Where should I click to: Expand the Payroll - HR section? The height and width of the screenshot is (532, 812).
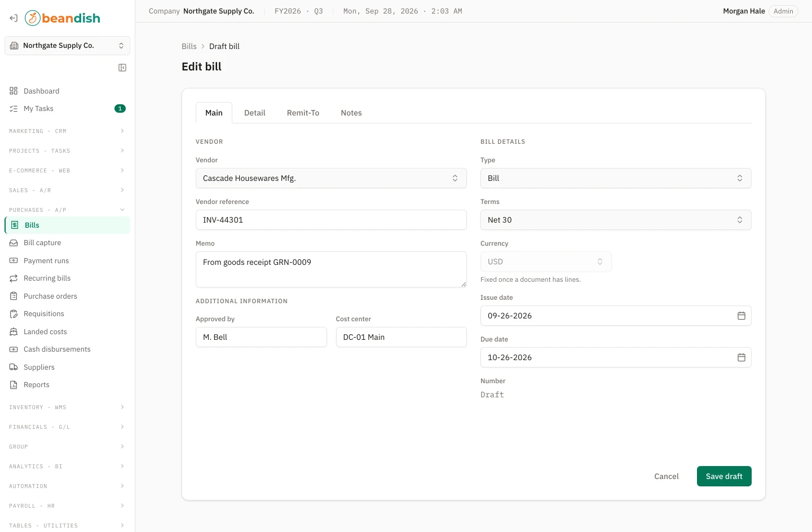click(x=67, y=506)
